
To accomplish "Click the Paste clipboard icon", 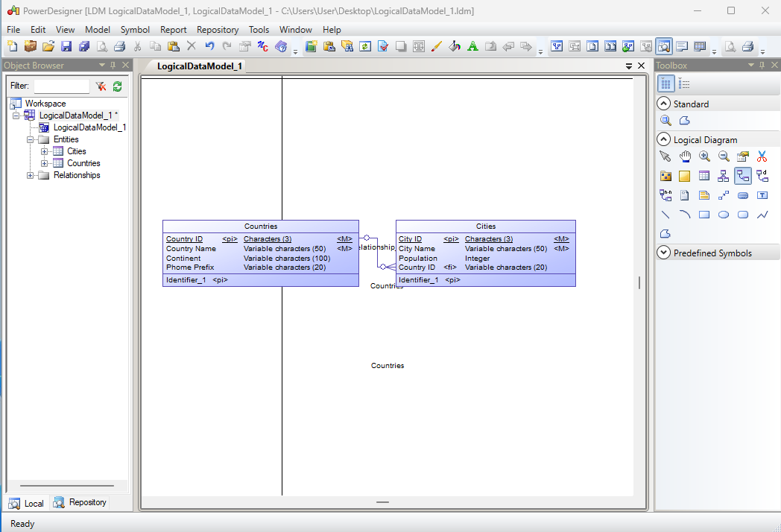I will 174,46.
